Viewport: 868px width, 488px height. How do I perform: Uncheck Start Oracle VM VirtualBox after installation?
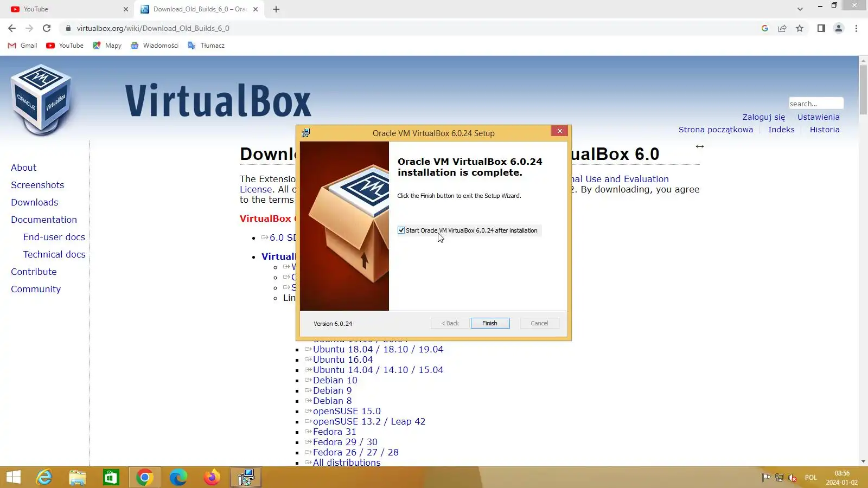401,230
